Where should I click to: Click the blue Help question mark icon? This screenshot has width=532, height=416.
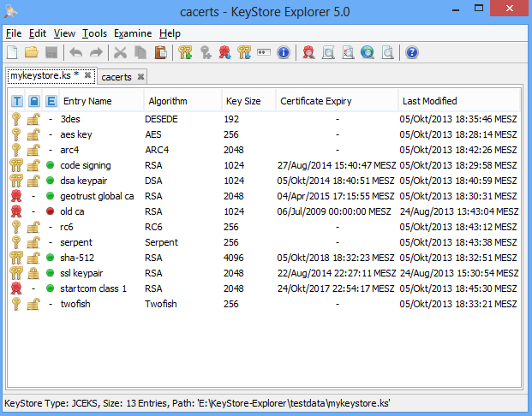411,52
